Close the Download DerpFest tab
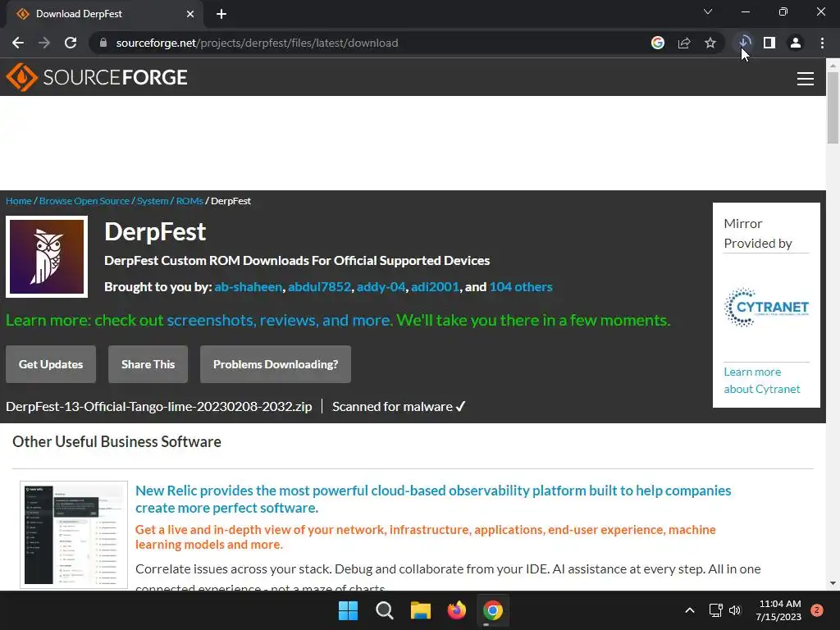Screen dimensions: 840x630 point(190,14)
